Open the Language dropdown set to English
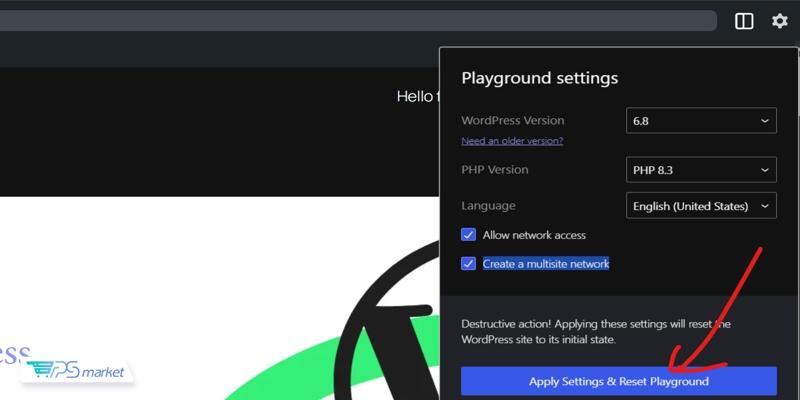The height and width of the screenshot is (400, 800). point(700,206)
